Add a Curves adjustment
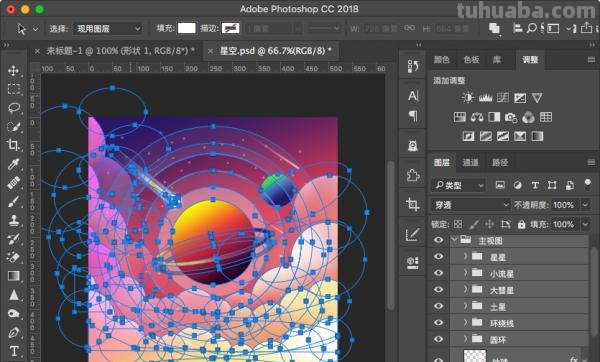The image size is (600, 362). (x=503, y=98)
